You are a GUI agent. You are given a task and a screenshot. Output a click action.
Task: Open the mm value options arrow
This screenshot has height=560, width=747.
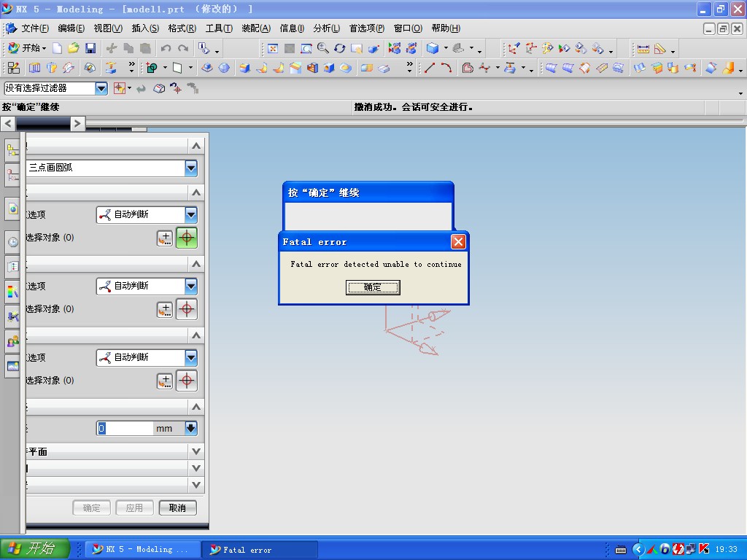[x=190, y=428]
